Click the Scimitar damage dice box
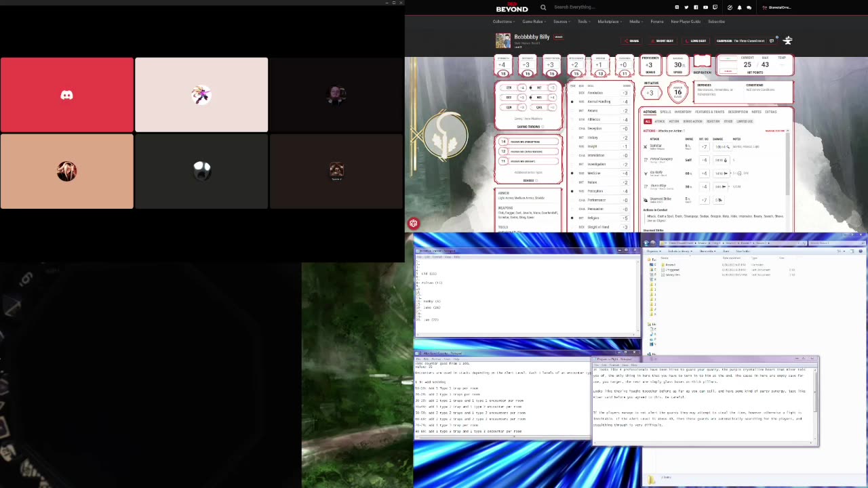 [721, 146]
